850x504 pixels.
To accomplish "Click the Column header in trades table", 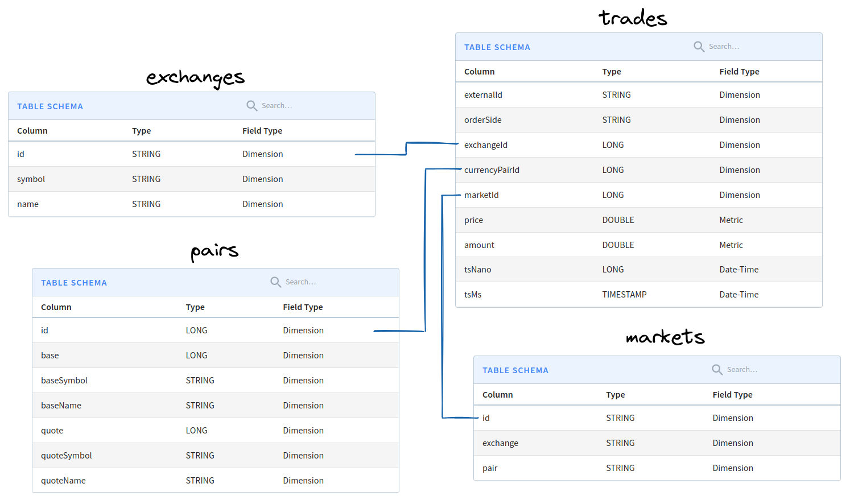I will [480, 72].
